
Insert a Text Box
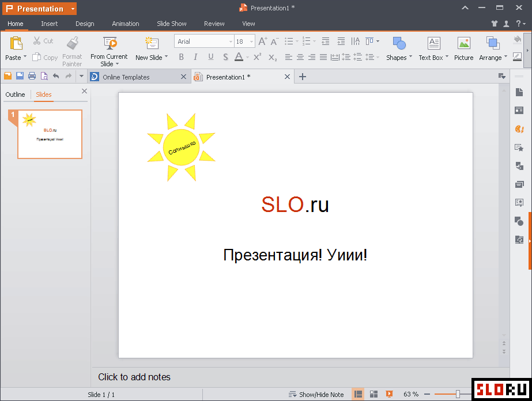[x=433, y=43]
